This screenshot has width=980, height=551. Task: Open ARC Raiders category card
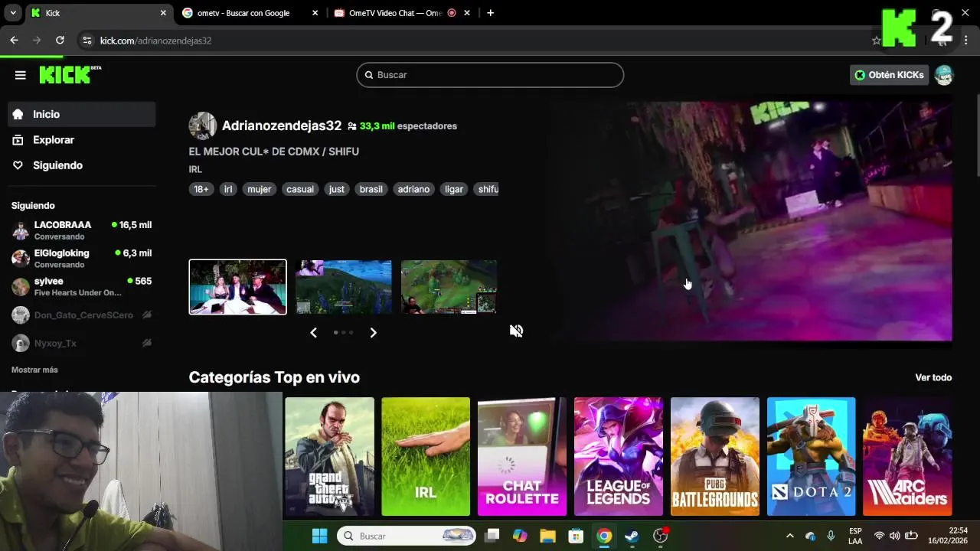pos(907,456)
